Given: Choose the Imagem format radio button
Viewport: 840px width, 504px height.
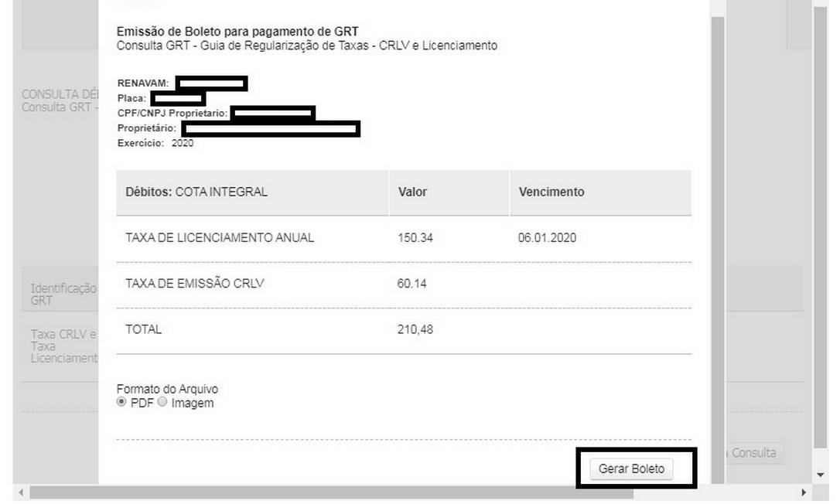Looking at the screenshot, I should click(x=162, y=403).
